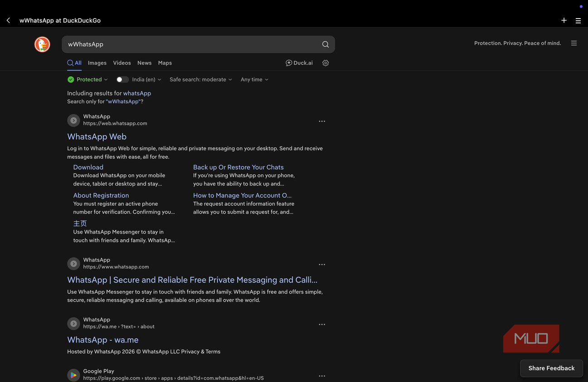Open Duck.ai chat
588x382 pixels.
(299, 63)
